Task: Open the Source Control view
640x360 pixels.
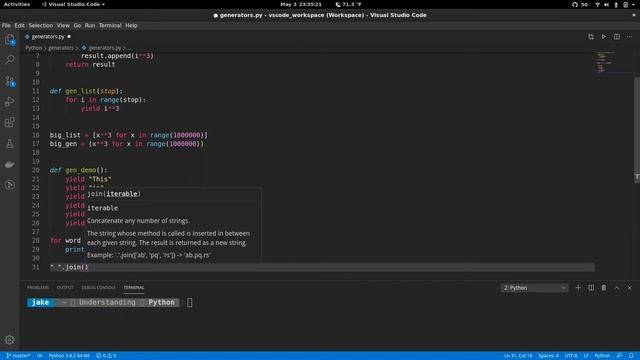Action: (x=9, y=81)
